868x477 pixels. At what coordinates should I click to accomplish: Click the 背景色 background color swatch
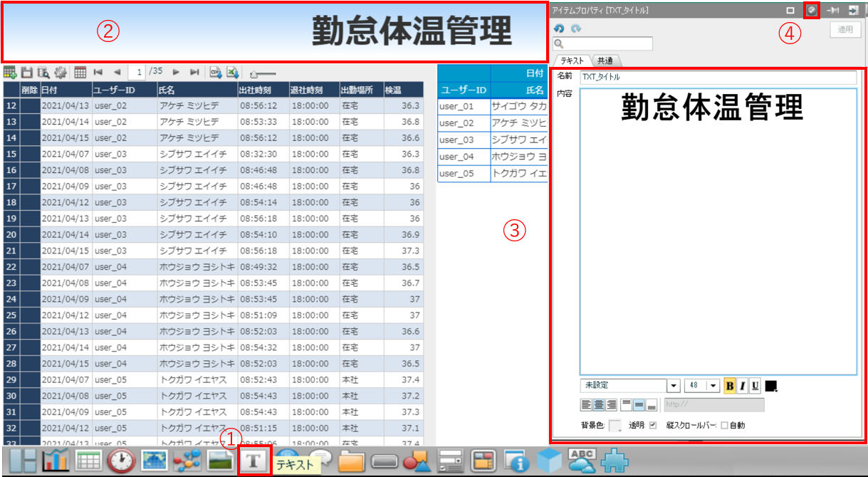point(615,425)
